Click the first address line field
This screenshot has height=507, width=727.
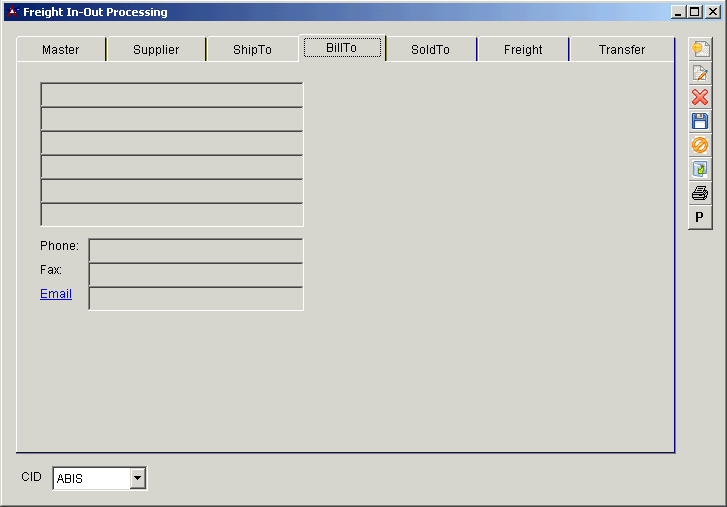[x=172, y=95]
